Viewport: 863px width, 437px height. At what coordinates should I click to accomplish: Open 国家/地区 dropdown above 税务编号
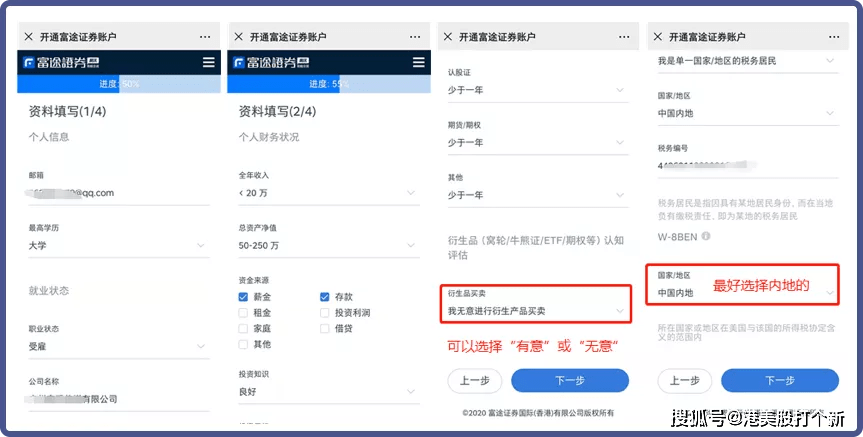pyautogui.click(x=748, y=113)
